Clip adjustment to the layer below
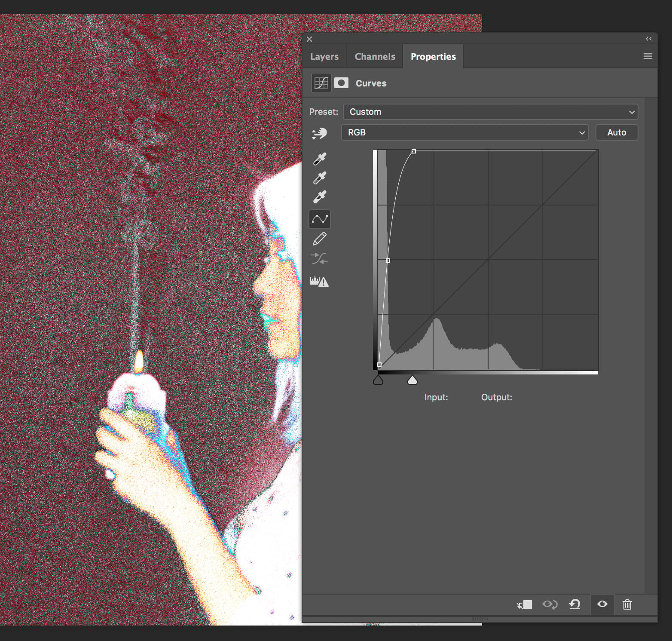Image resolution: width=672 pixels, height=641 pixels. pyautogui.click(x=524, y=604)
